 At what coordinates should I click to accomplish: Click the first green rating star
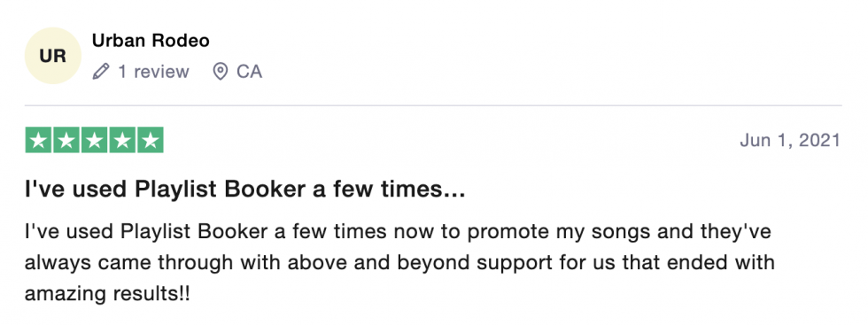(39, 140)
